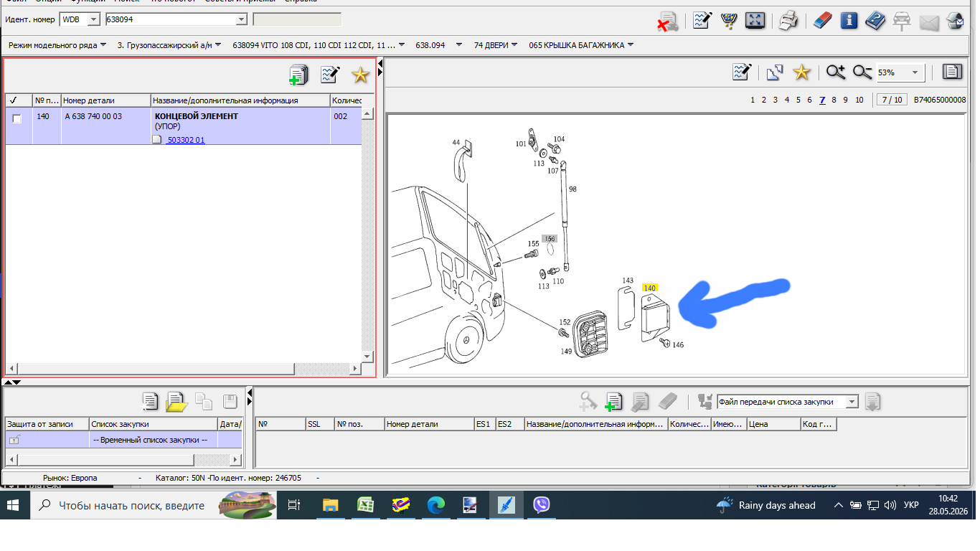Open the 3. Грузопассажирский а/м dropdown

click(x=169, y=45)
